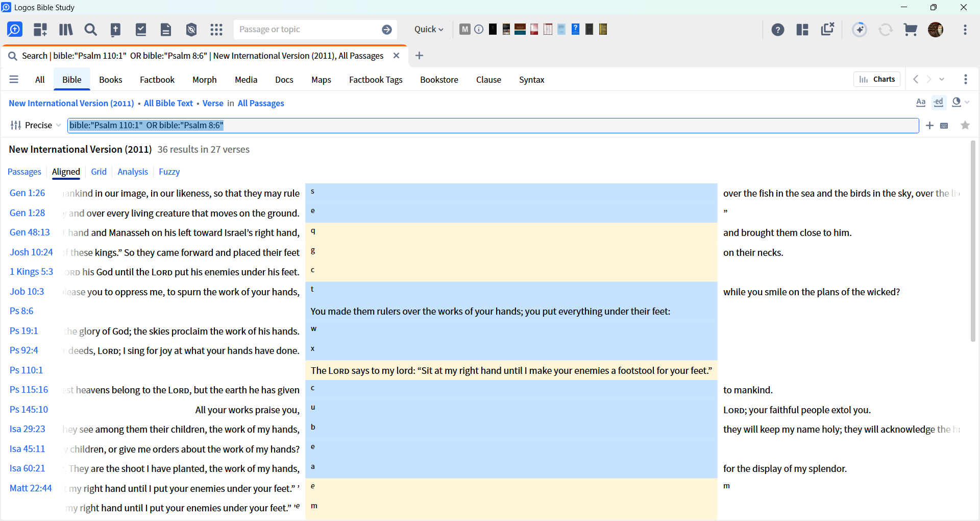Switch to the All search tab
This screenshot has height=521, width=980.
pos(40,80)
